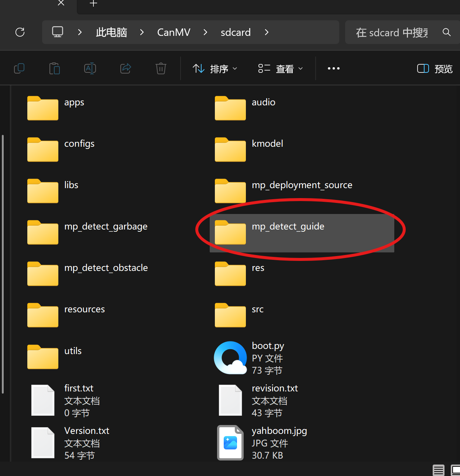The image size is (460, 476).
Task: Click the rename icon in toolbar
Action: pos(90,68)
